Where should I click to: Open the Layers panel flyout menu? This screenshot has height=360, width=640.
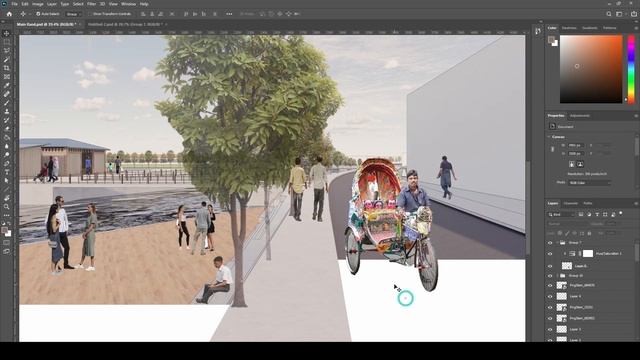(636, 203)
